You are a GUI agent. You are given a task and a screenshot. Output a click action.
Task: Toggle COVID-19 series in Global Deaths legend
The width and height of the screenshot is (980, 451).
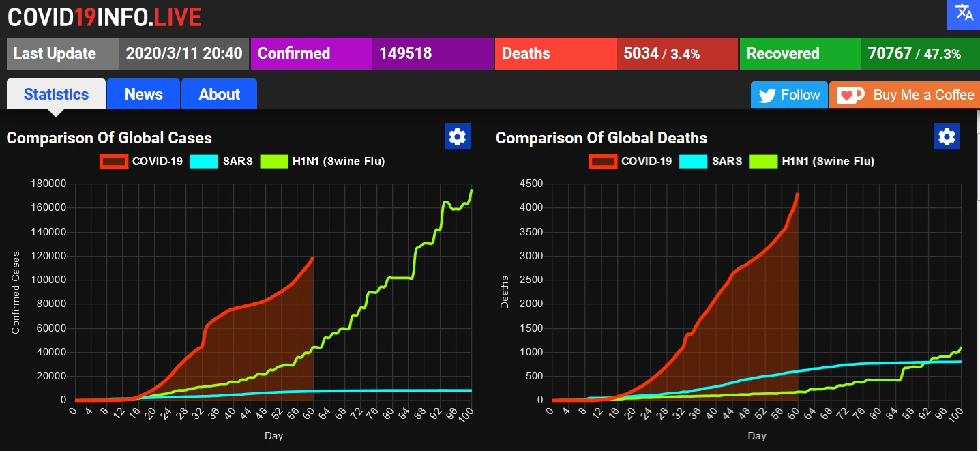coord(631,162)
